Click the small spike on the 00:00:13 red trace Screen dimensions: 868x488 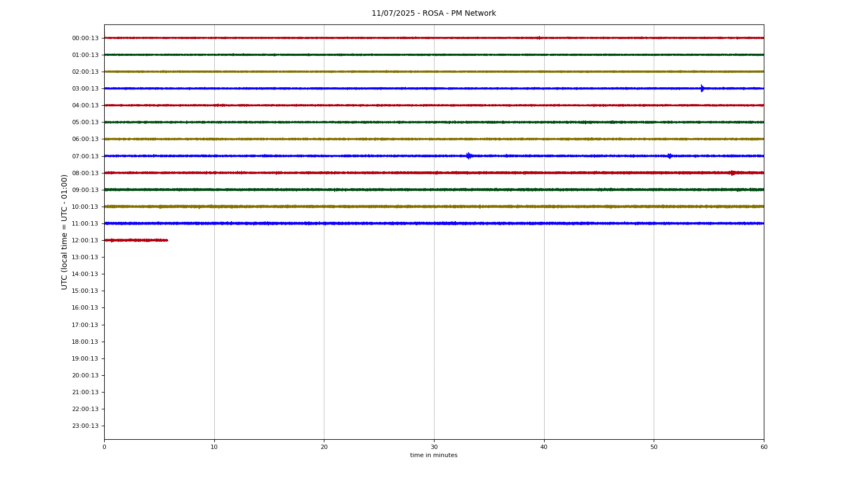click(539, 38)
